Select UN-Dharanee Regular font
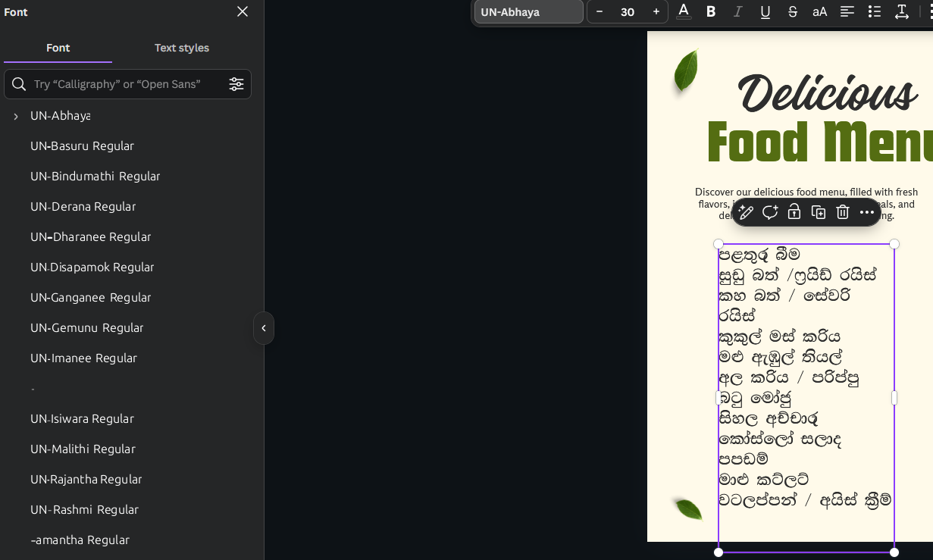This screenshot has width=933, height=560. tap(91, 237)
